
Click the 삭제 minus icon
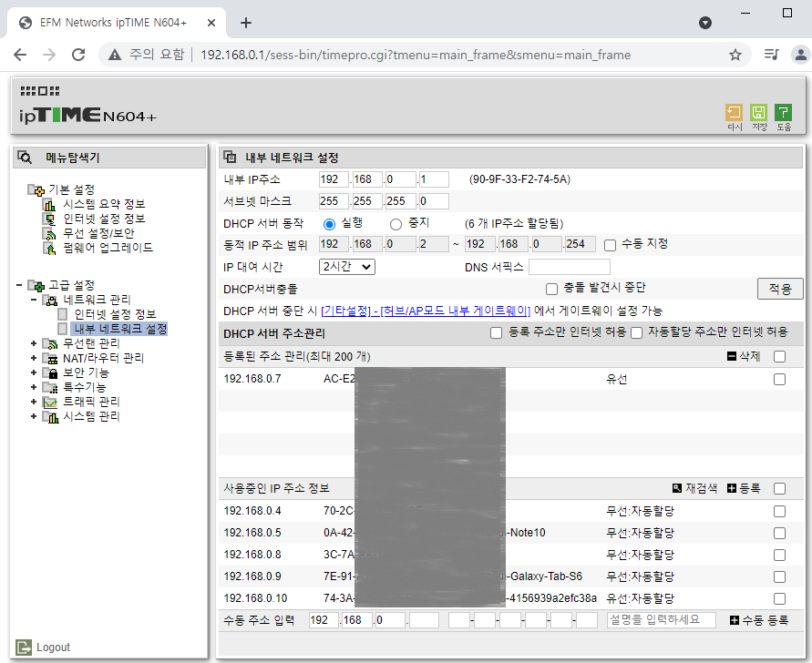click(731, 356)
